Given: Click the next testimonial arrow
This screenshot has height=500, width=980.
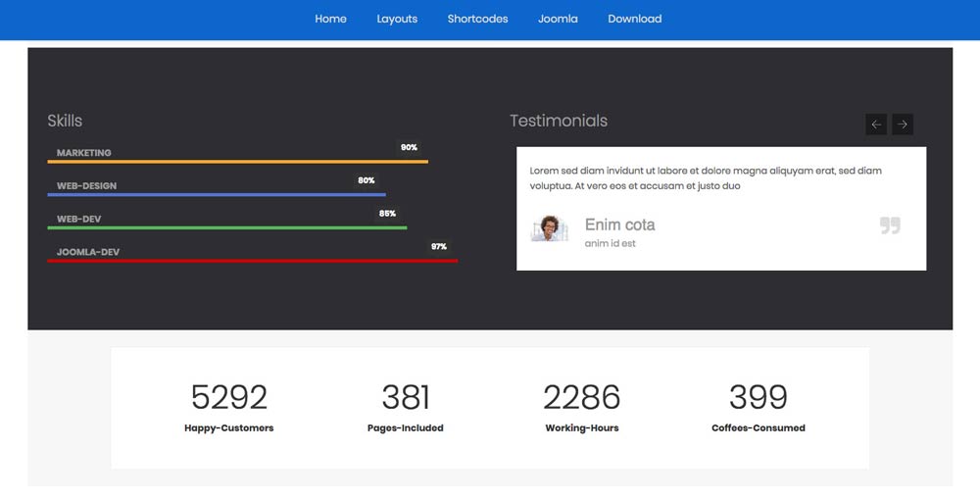Looking at the screenshot, I should 903,125.
